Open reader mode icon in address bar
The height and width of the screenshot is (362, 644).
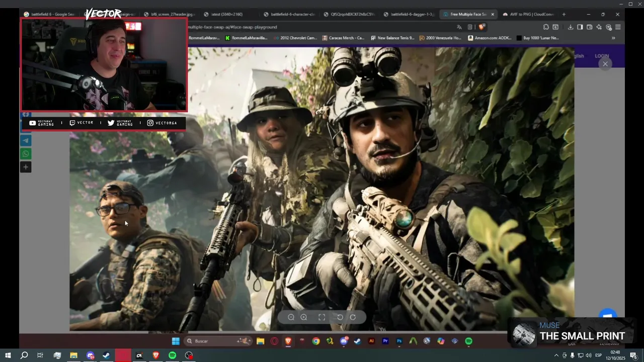click(470, 27)
